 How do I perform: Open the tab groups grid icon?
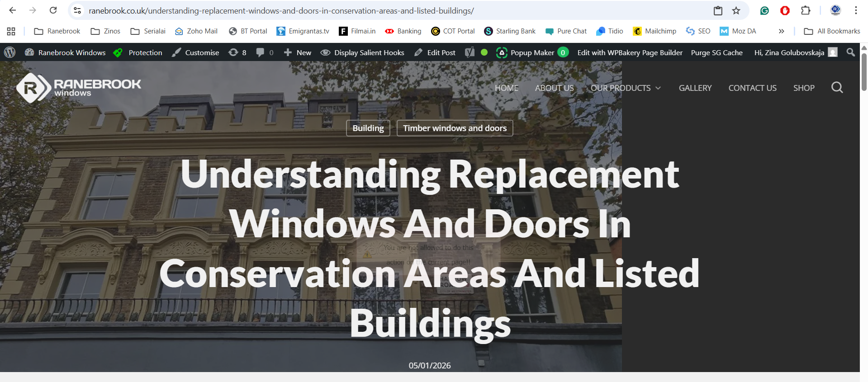pyautogui.click(x=11, y=31)
